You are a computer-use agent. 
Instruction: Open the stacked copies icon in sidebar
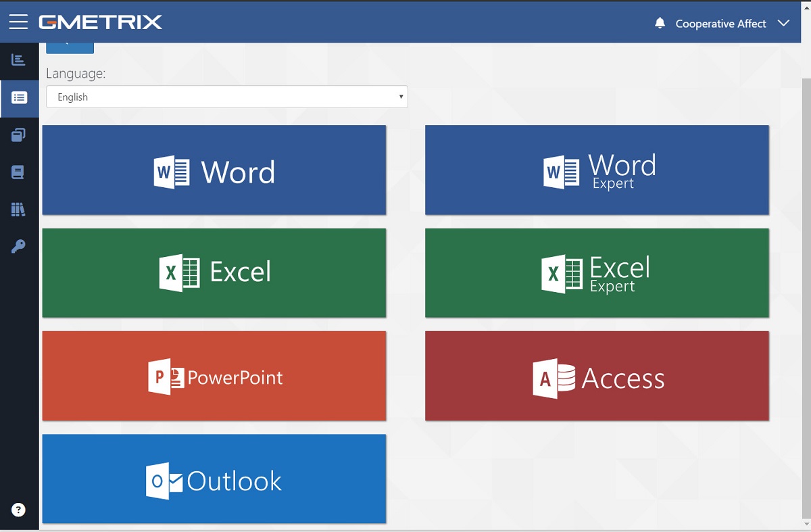tap(19, 135)
